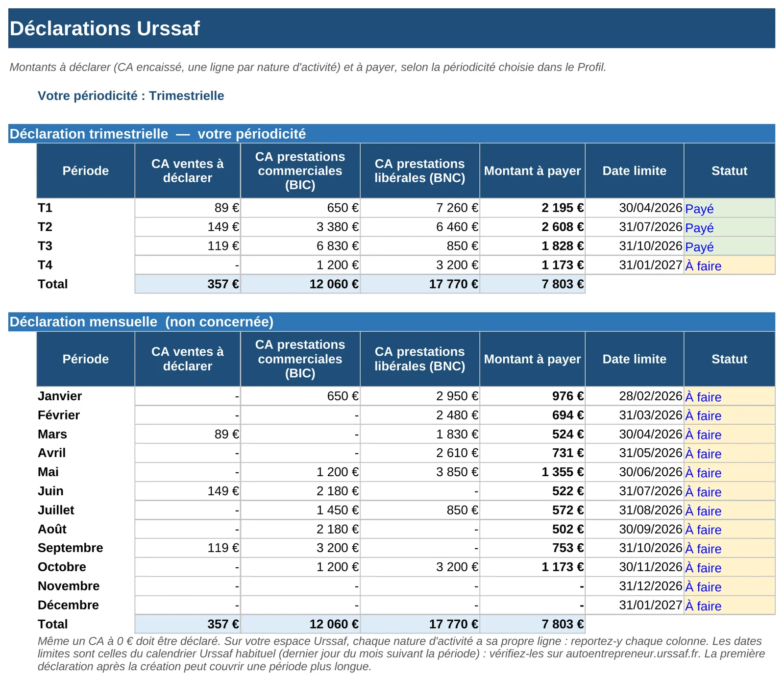Select T2 BIC value '3 380 €'
This screenshot has height=681, width=784.
[300, 227]
